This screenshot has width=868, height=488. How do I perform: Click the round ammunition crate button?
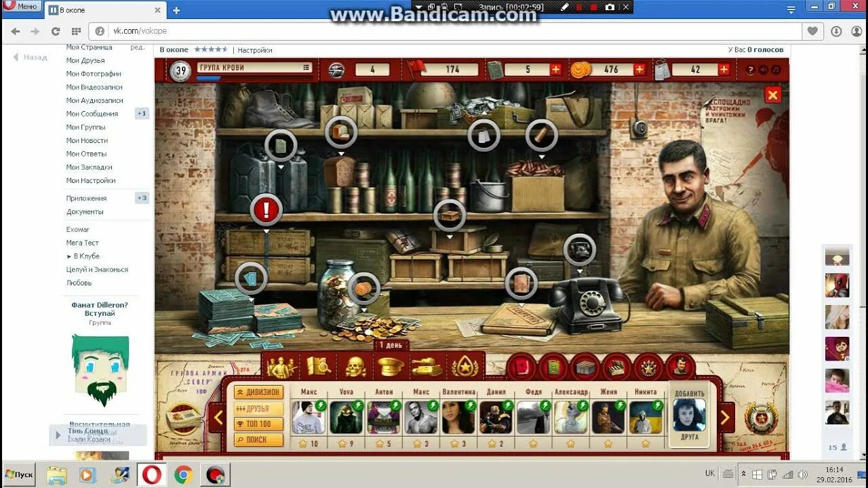[616, 367]
